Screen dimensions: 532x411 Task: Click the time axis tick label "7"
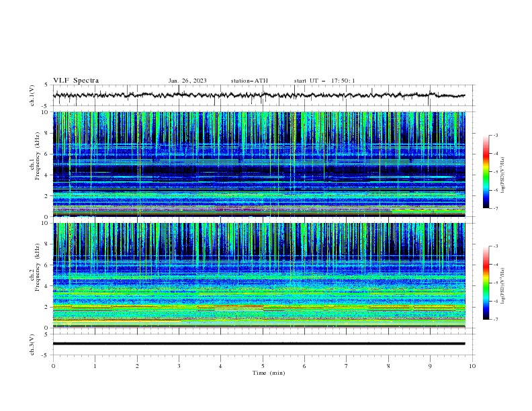347,366
